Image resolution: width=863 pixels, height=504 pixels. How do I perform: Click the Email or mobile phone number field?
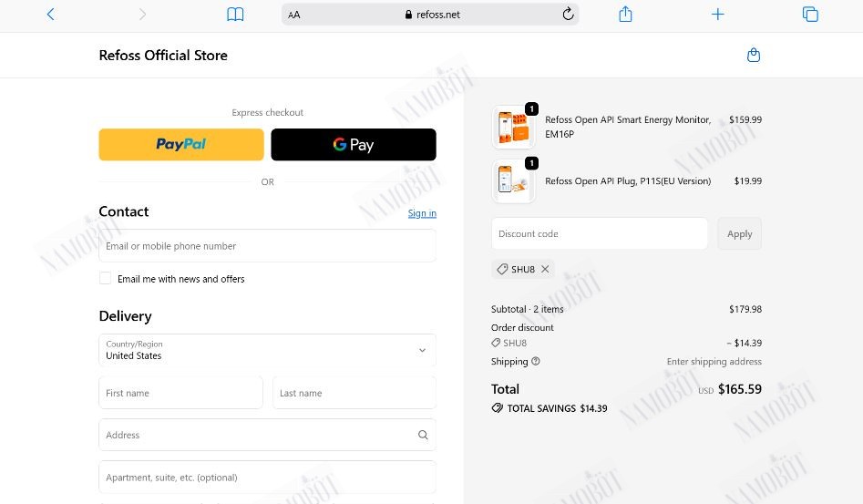pyautogui.click(x=268, y=246)
